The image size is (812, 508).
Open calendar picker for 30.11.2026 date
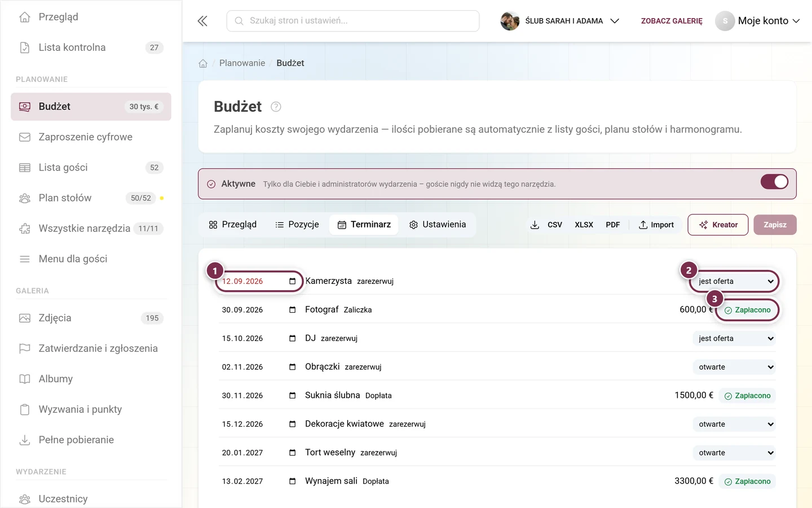coord(292,396)
